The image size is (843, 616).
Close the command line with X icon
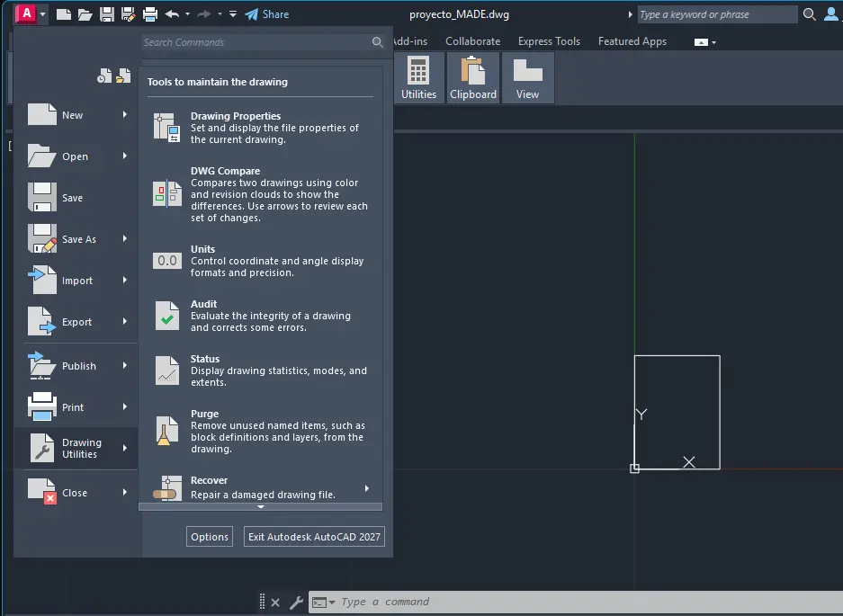point(275,602)
